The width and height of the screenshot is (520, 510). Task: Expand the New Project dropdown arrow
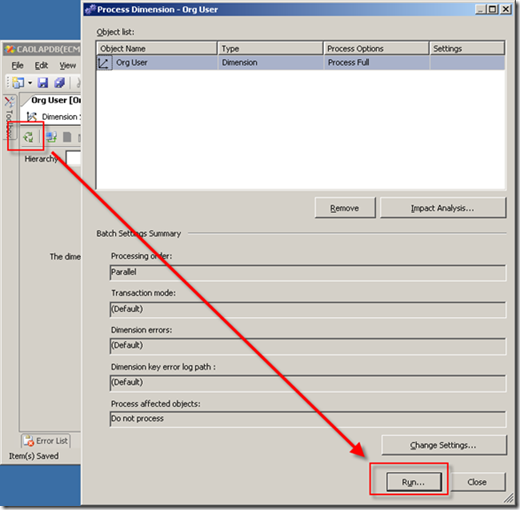[x=30, y=83]
